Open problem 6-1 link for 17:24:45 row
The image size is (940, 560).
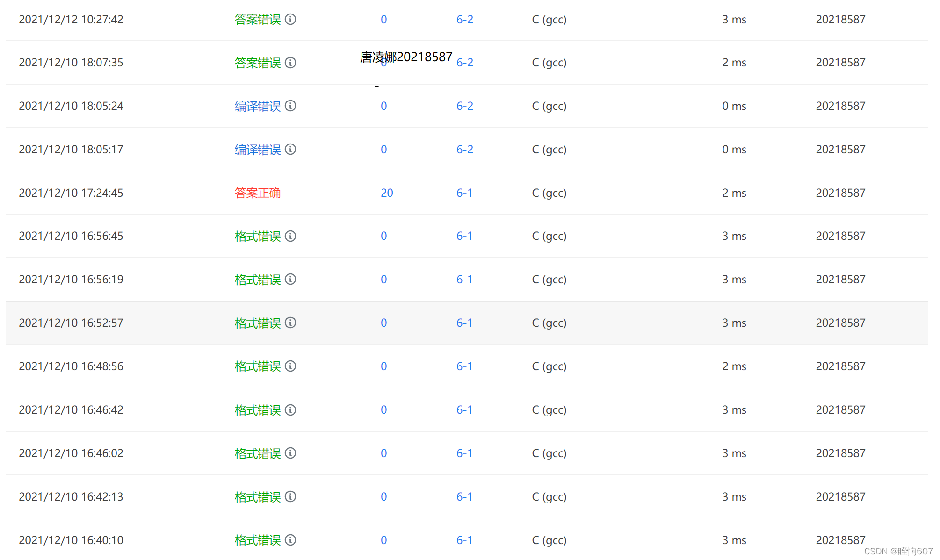pos(464,193)
